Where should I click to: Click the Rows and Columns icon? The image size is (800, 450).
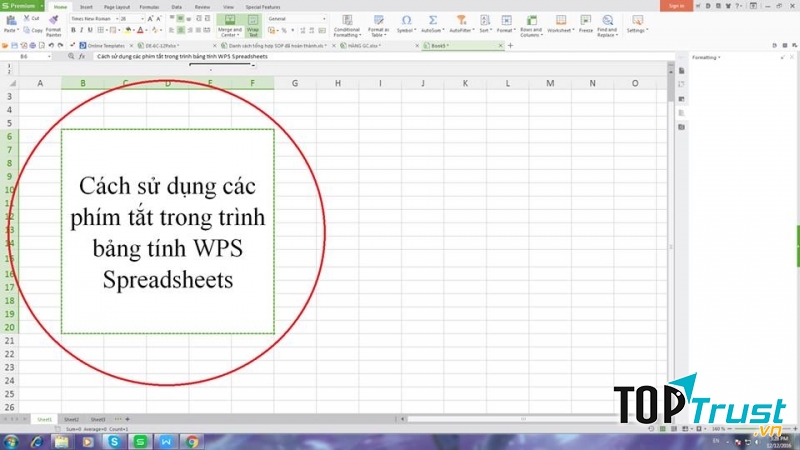coord(532,20)
